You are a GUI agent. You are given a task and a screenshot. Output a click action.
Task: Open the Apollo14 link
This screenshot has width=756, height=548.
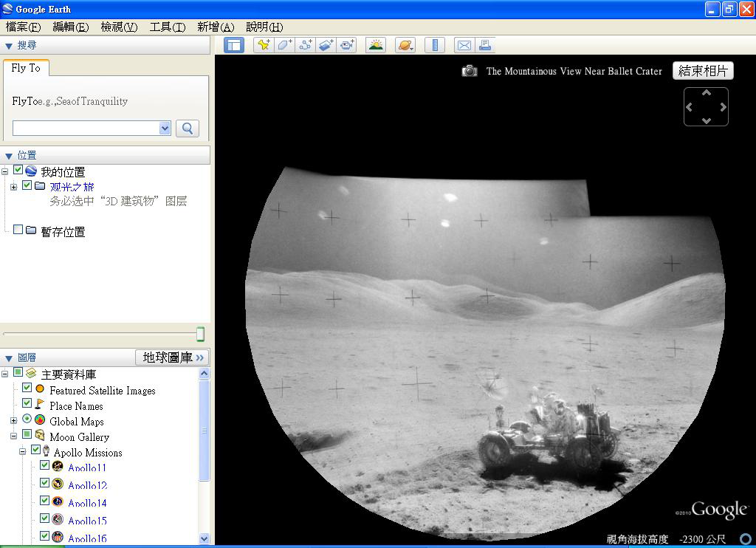click(x=87, y=503)
